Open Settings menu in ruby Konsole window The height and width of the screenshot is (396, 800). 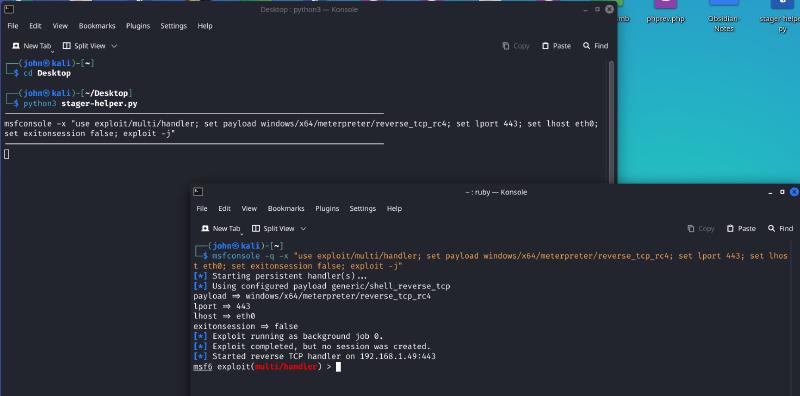[x=362, y=209]
